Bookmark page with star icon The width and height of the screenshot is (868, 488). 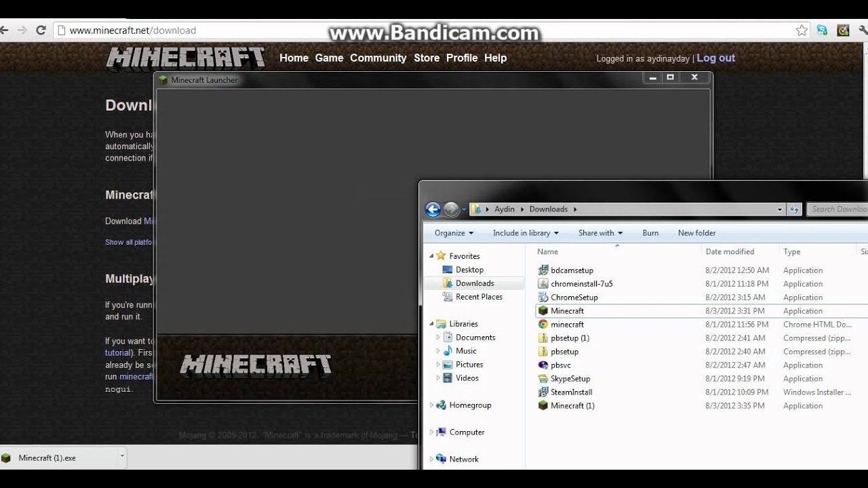(802, 30)
